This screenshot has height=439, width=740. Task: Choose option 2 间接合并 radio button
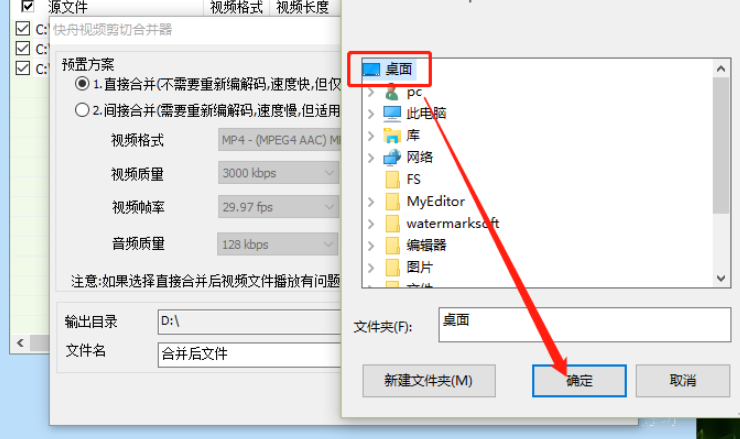coord(82,110)
